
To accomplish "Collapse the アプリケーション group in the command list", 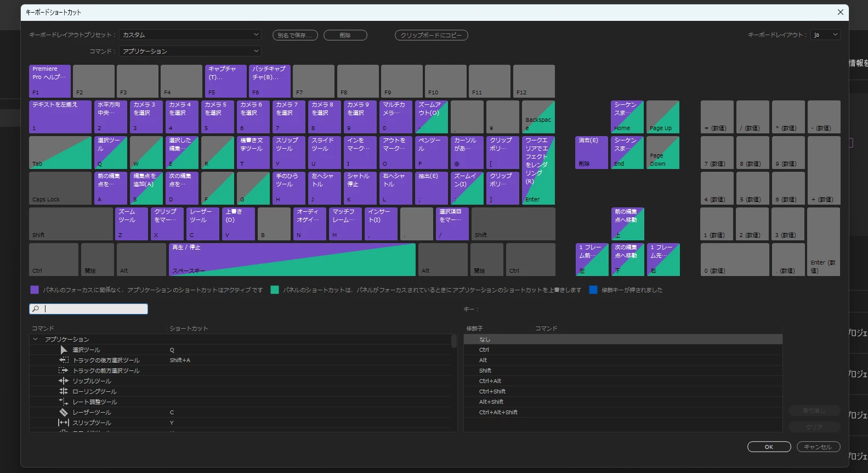I will [36, 339].
